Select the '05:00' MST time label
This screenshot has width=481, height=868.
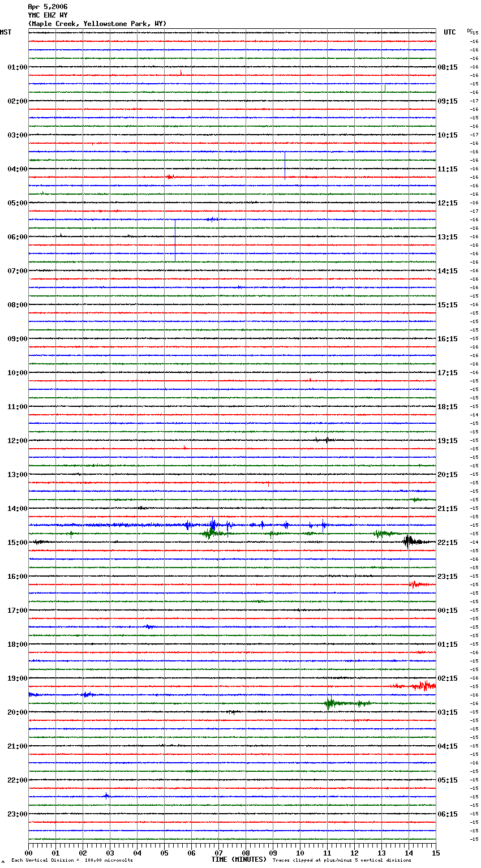tap(18, 203)
